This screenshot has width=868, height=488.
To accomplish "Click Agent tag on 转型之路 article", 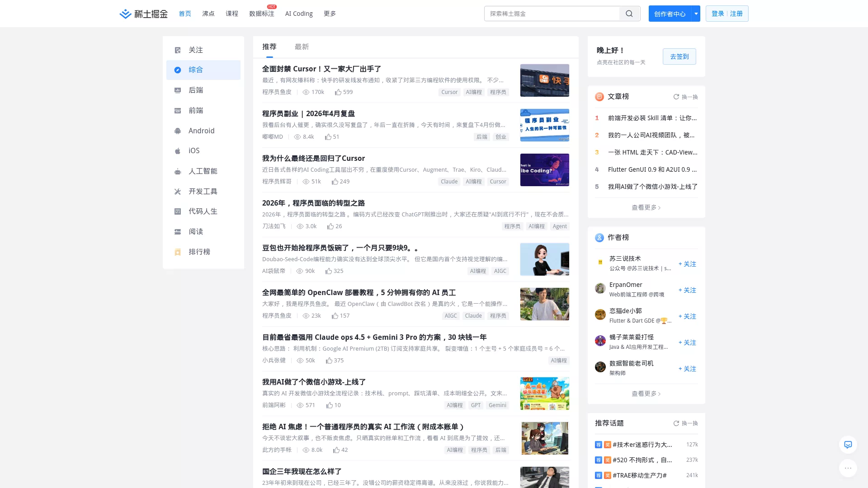I will coord(560,226).
